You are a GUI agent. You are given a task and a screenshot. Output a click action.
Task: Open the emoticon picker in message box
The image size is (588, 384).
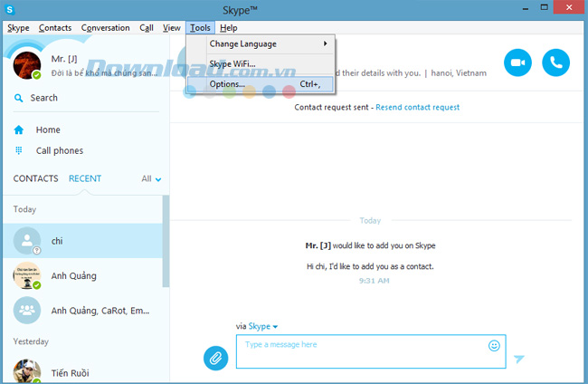click(494, 345)
